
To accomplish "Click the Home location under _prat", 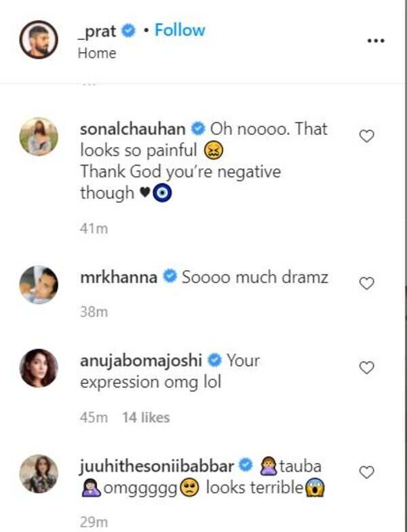I will pos(97,53).
